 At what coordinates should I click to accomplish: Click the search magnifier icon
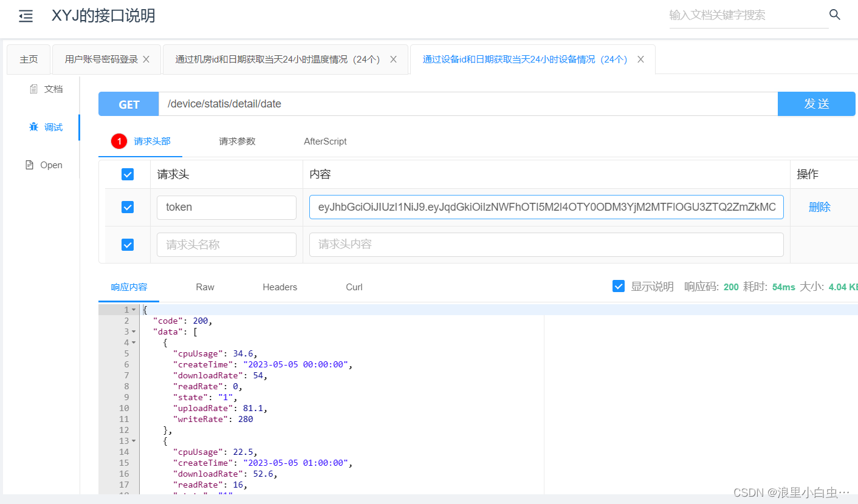[x=835, y=15]
